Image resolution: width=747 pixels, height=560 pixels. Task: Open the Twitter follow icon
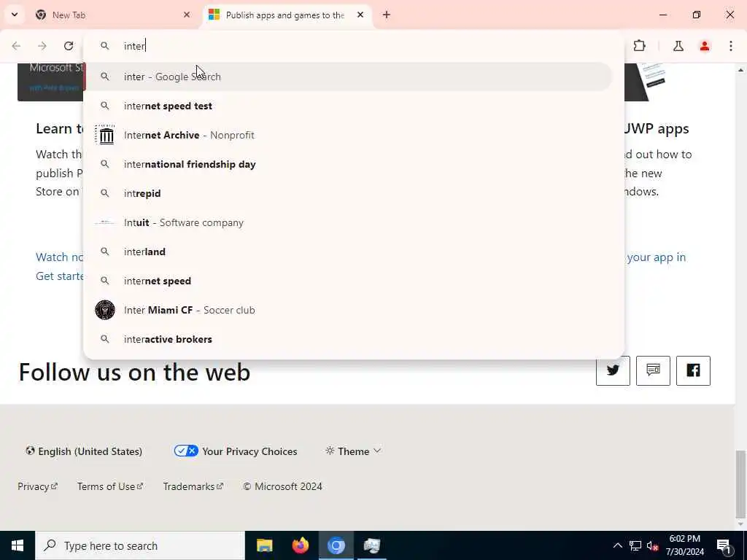[613, 370]
